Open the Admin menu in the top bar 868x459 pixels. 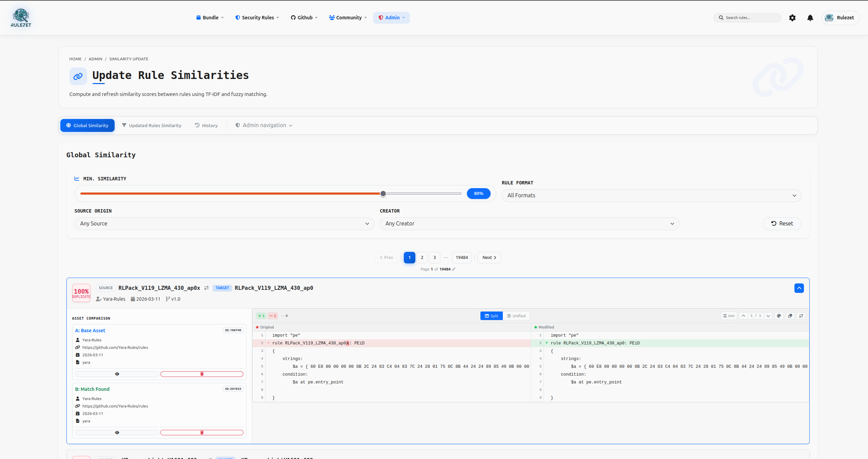point(391,18)
